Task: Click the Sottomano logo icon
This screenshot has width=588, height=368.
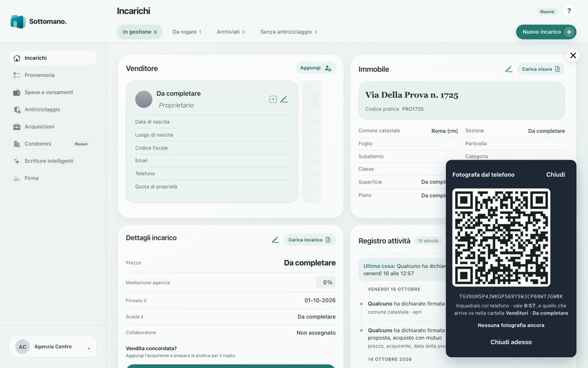Action: pos(18,22)
